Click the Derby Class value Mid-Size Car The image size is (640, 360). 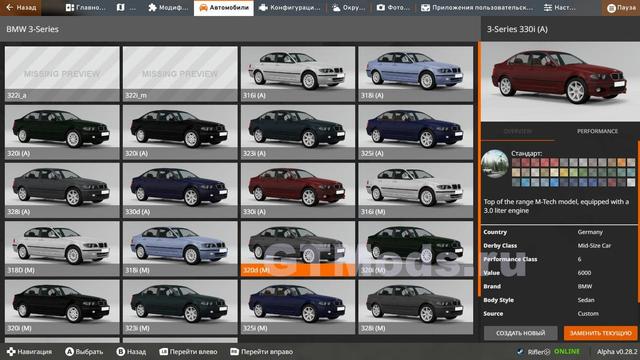594,245
